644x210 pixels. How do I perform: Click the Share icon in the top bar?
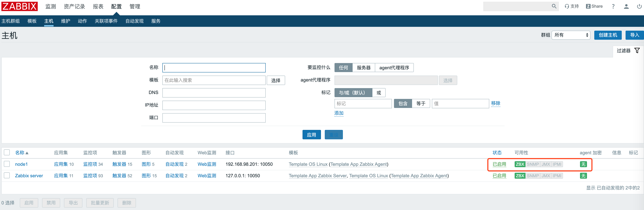click(x=588, y=6)
